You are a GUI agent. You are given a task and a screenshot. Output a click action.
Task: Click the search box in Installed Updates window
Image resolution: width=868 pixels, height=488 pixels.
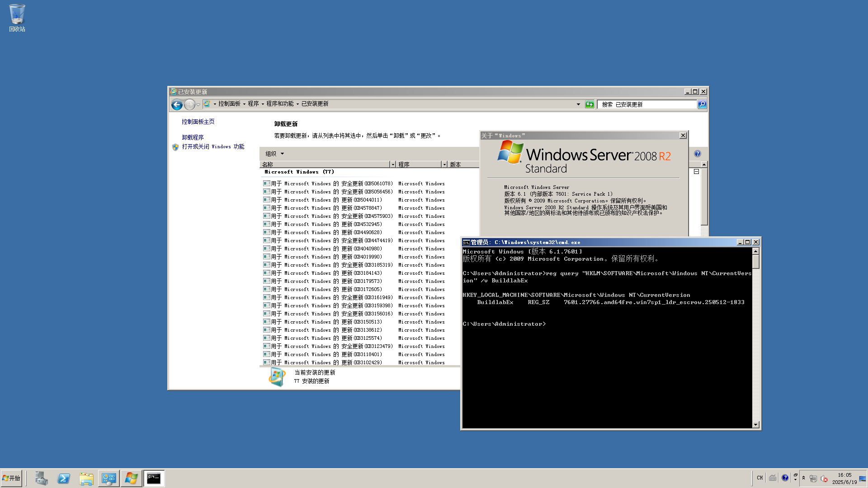[647, 104]
